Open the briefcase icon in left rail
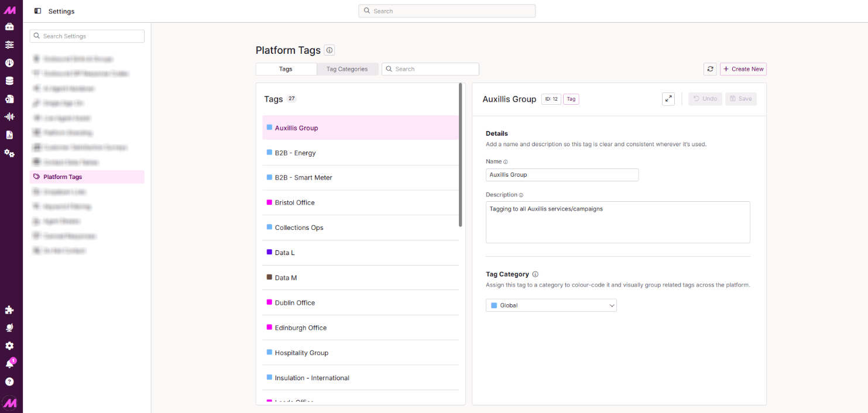This screenshot has height=413, width=868. coord(9,27)
